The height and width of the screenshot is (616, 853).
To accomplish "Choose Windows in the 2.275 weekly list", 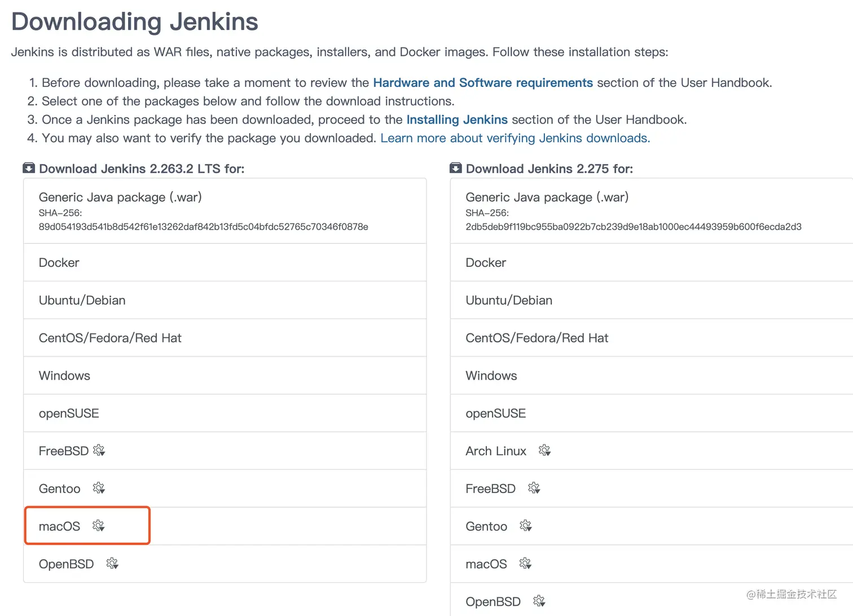I will (x=652, y=376).
